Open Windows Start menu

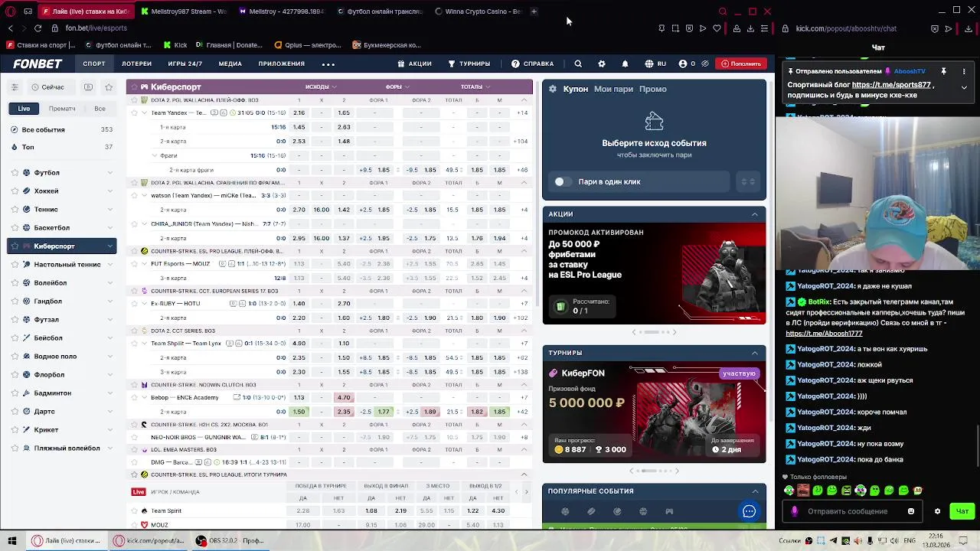click(12, 540)
